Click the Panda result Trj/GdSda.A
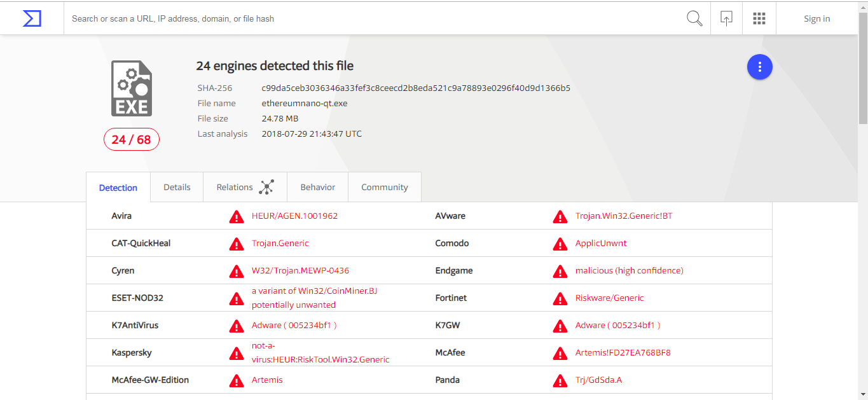 click(598, 380)
